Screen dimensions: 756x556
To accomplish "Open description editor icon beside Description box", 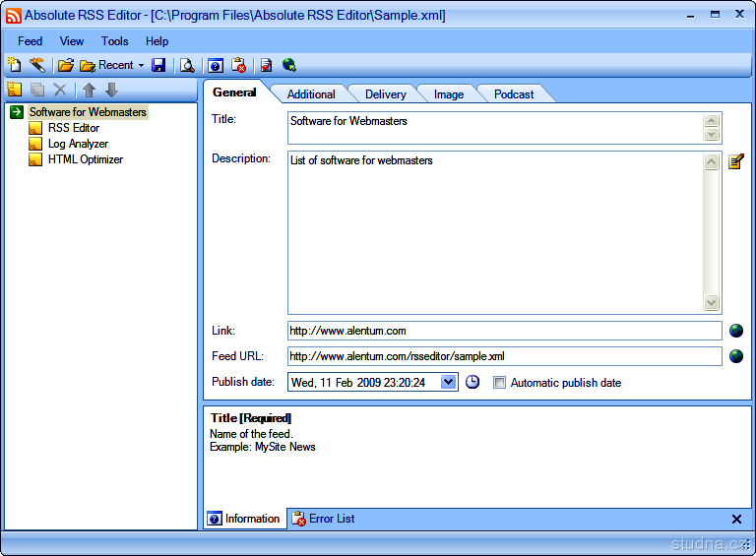I will point(735,161).
